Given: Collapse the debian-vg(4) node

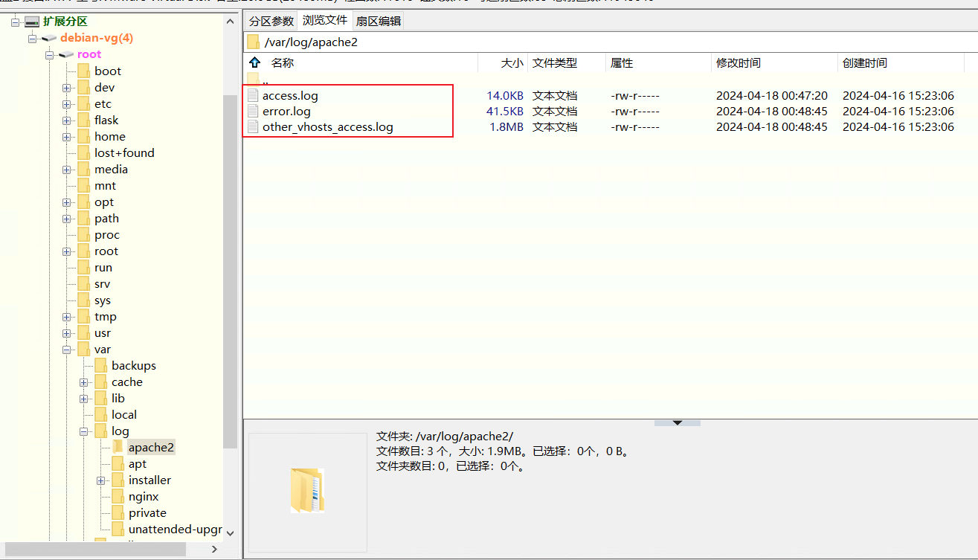Looking at the screenshot, I should coord(33,39).
